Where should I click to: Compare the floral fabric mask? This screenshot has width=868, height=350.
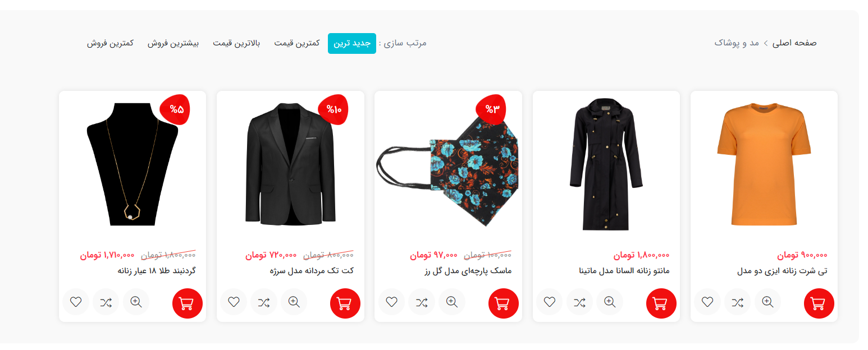(x=422, y=302)
